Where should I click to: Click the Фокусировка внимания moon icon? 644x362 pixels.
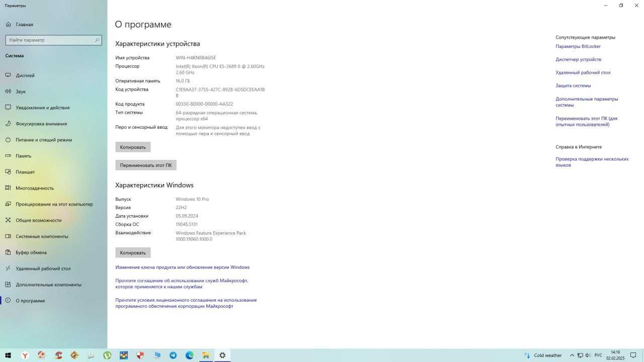(x=8, y=124)
